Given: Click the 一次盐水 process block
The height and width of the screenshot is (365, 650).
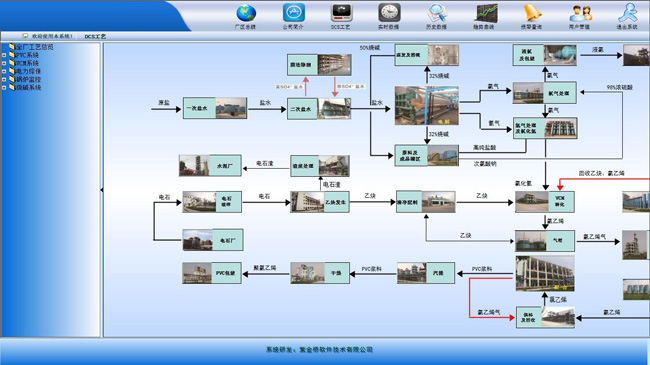Looking at the screenshot, I should pos(215,108).
